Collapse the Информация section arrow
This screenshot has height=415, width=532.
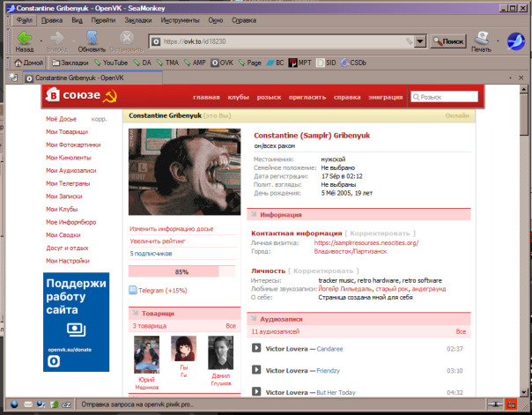tap(254, 214)
